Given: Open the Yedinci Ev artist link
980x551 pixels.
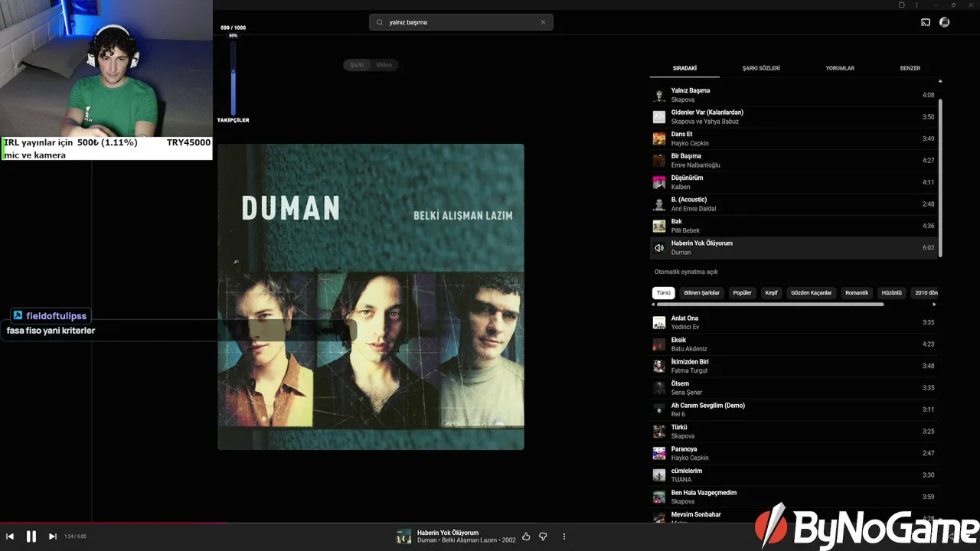Looking at the screenshot, I should pos(685,327).
